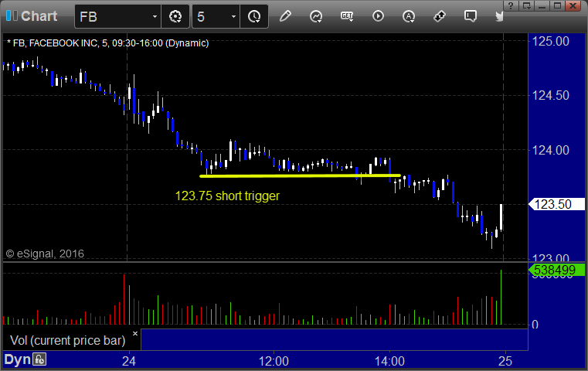Click the 124.00 price axis label
Viewport: 588px width, 371px height.
(551, 150)
